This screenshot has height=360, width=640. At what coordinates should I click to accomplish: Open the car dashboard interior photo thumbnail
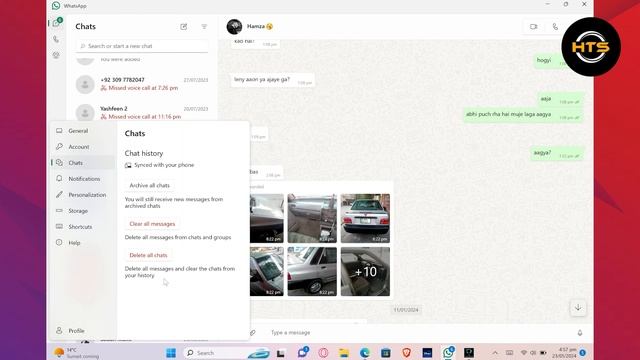[312, 218]
